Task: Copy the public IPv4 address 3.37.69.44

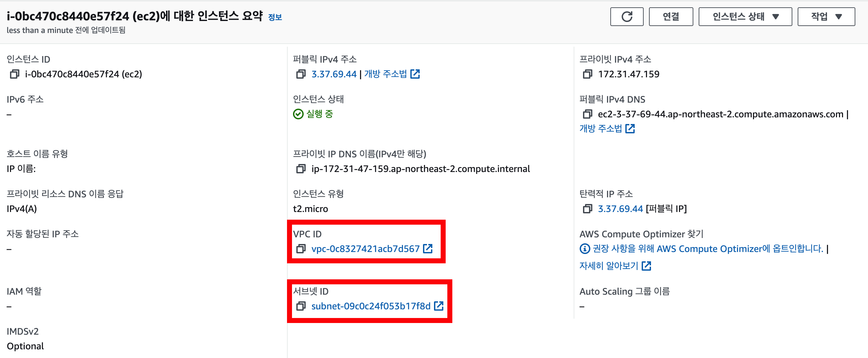Action: point(301,74)
